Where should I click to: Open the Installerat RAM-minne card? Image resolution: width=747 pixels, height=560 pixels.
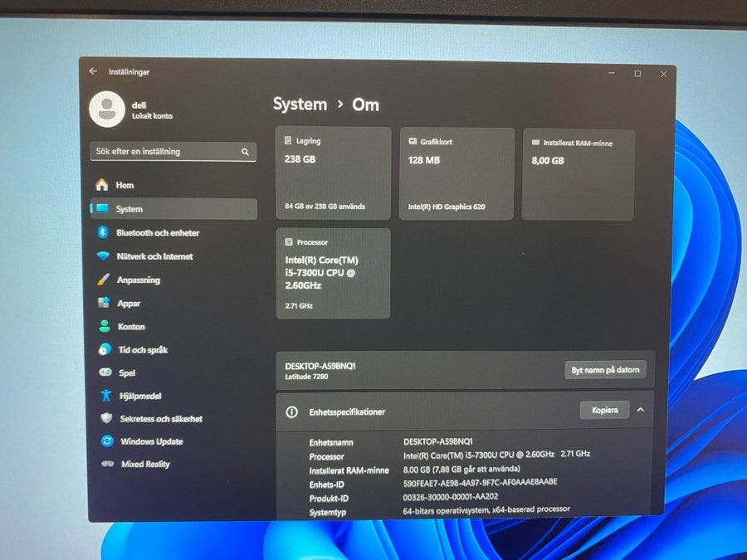pos(579,174)
